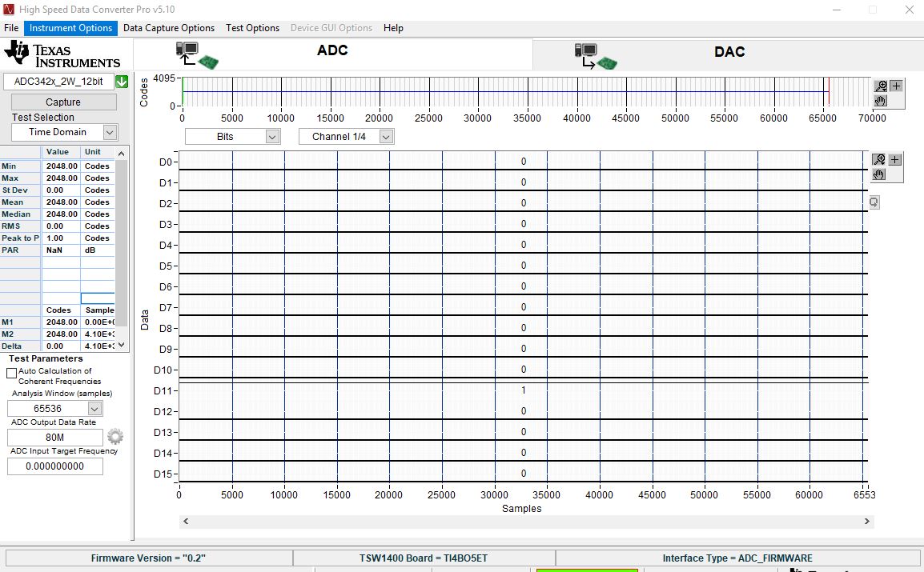Switch to the DAC tab

[x=728, y=54]
